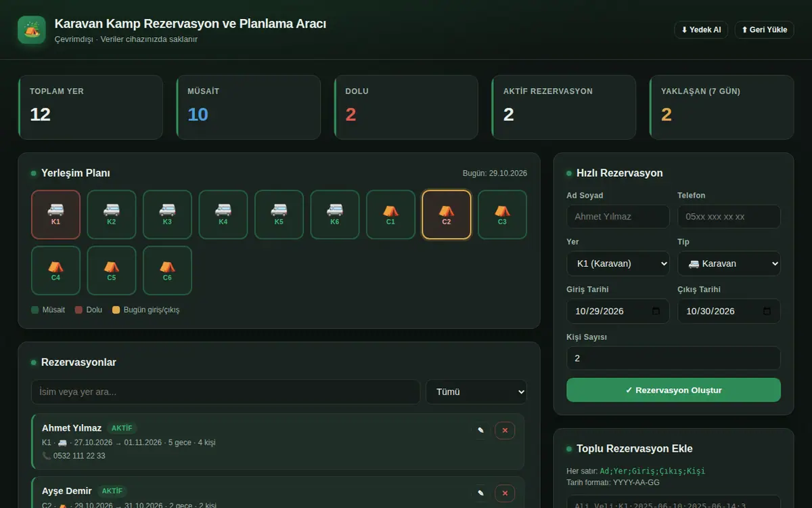Screen dimensions: 812x508
Task: Click the Bugün giriş/çıkış legend label
Action: point(152,310)
